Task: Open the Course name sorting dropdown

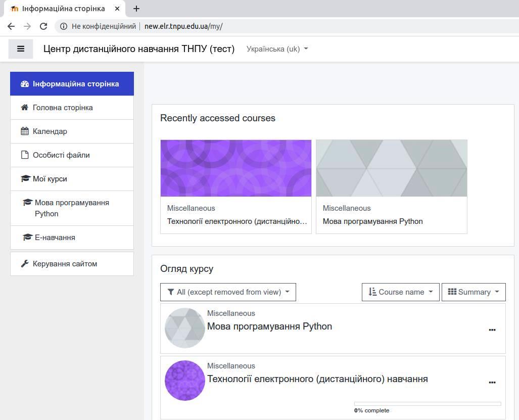Action: [x=400, y=292]
